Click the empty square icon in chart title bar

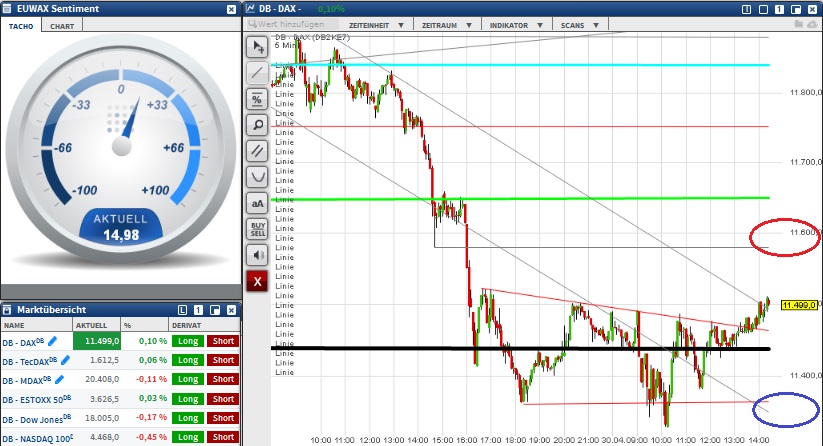click(763, 9)
